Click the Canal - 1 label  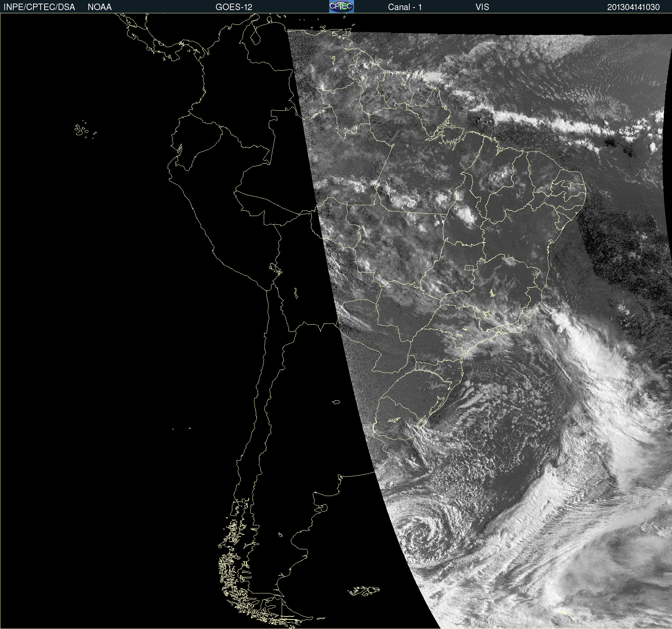pos(405,7)
